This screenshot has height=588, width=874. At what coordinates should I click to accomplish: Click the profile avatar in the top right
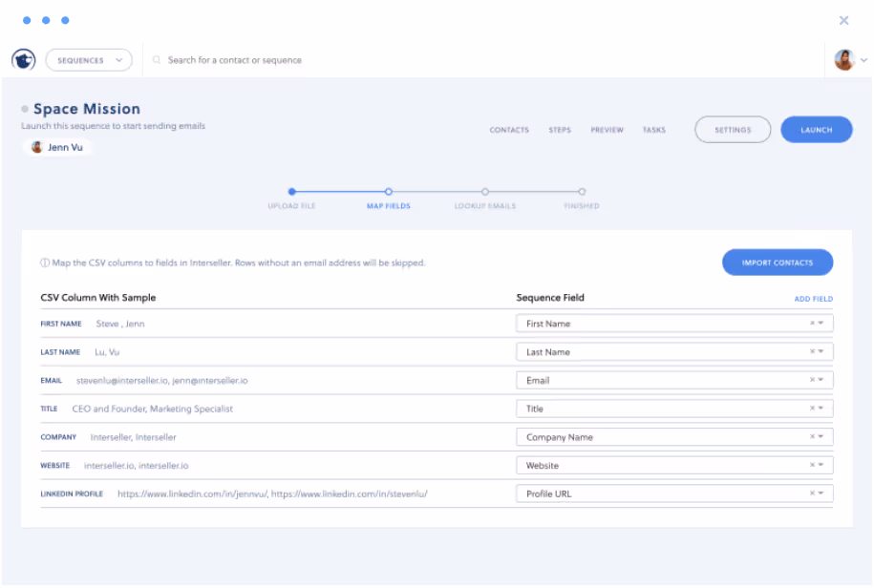pyautogui.click(x=844, y=59)
